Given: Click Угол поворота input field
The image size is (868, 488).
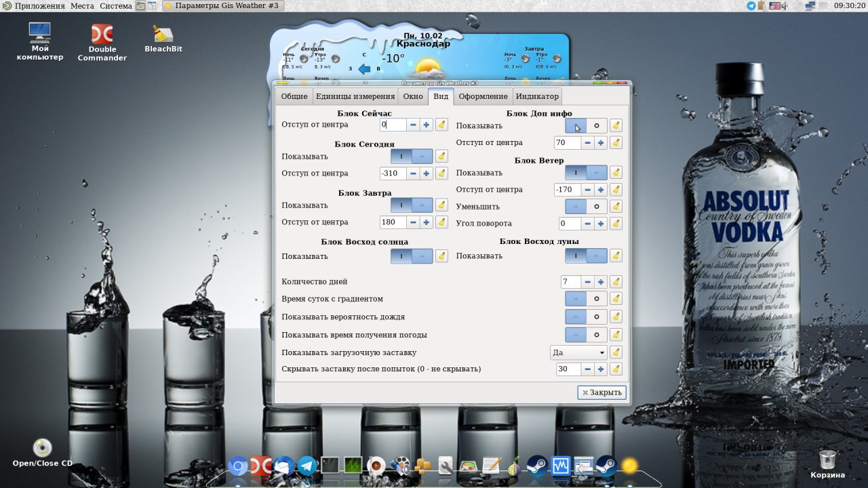Looking at the screenshot, I should point(570,224).
